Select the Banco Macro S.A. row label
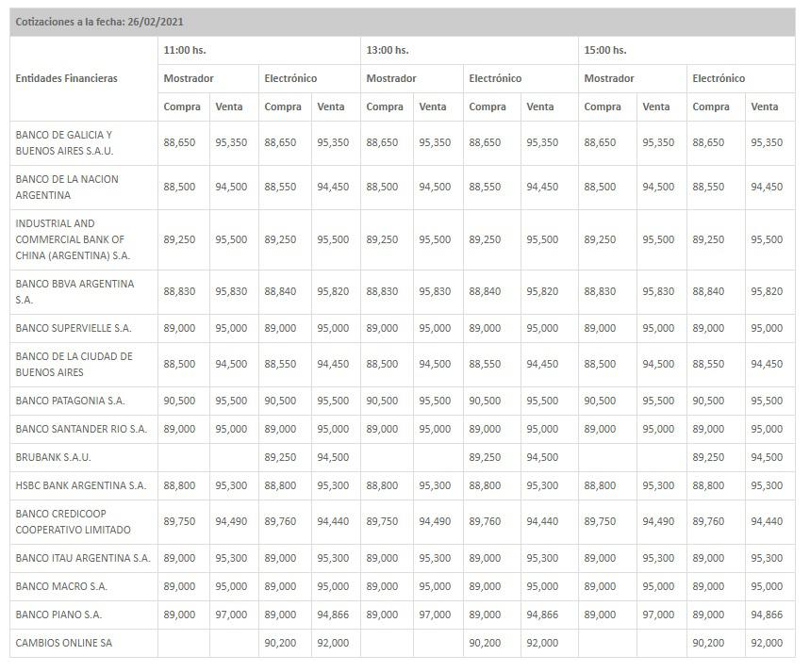Screen dimensions: 810x672 [x=61, y=586]
